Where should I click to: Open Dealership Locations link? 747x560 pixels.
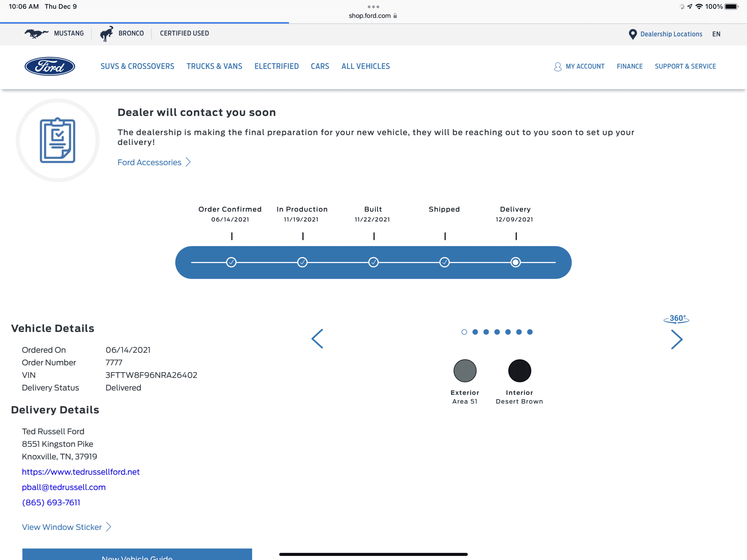[671, 34]
